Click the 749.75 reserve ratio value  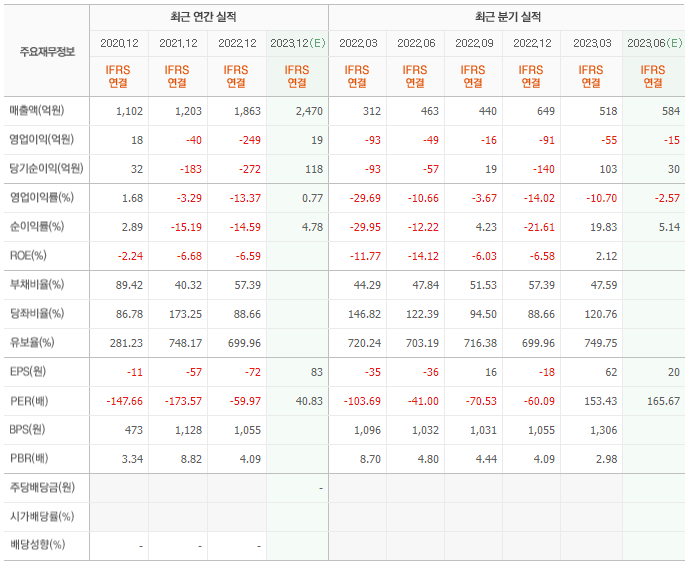[601, 343]
